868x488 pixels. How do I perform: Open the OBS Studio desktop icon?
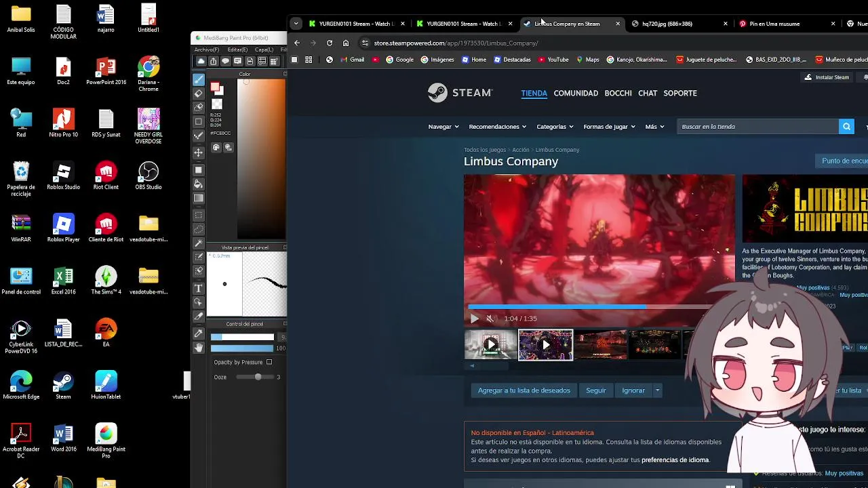[149, 176]
